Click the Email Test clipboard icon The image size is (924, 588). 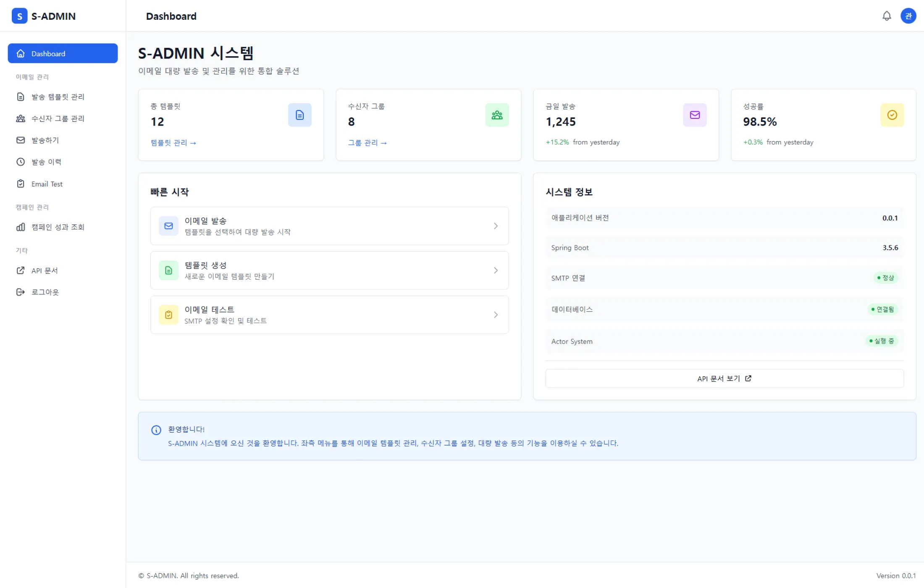click(21, 184)
